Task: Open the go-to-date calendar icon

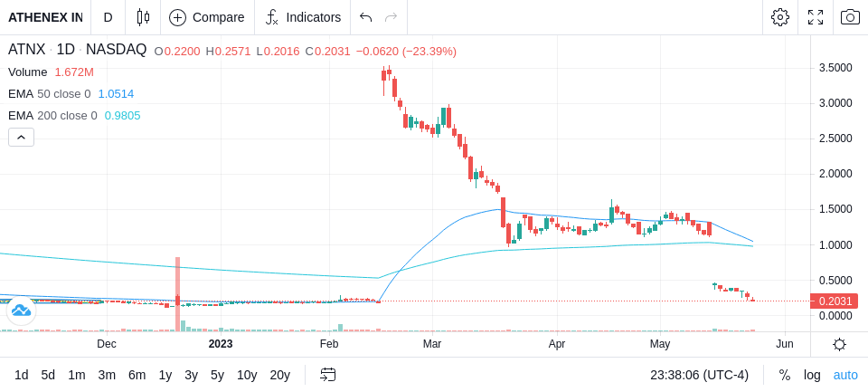Action: point(327,375)
